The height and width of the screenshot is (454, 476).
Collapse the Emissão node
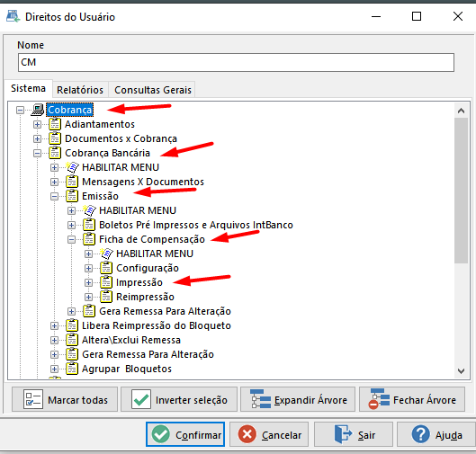click(54, 196)
